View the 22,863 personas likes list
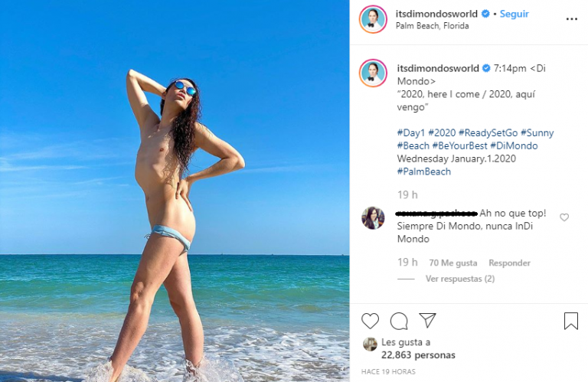 tap(418, 355)
